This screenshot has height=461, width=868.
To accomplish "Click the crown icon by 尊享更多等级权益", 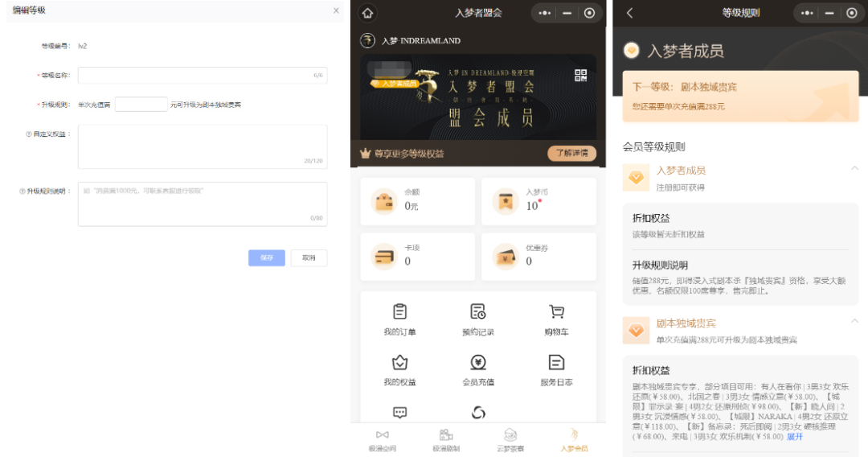I will 366,154.
